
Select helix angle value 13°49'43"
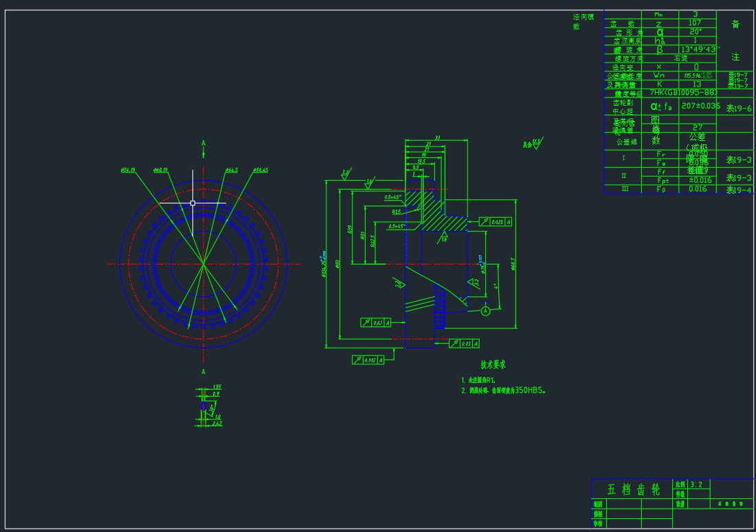700,49
